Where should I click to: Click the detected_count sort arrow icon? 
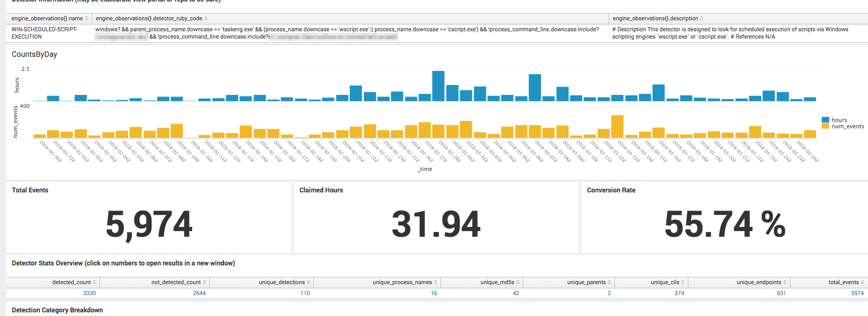[x=94, y=283]
